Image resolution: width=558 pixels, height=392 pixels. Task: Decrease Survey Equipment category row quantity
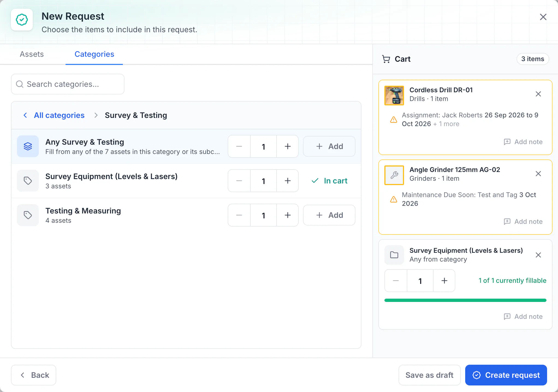(239, 181)
